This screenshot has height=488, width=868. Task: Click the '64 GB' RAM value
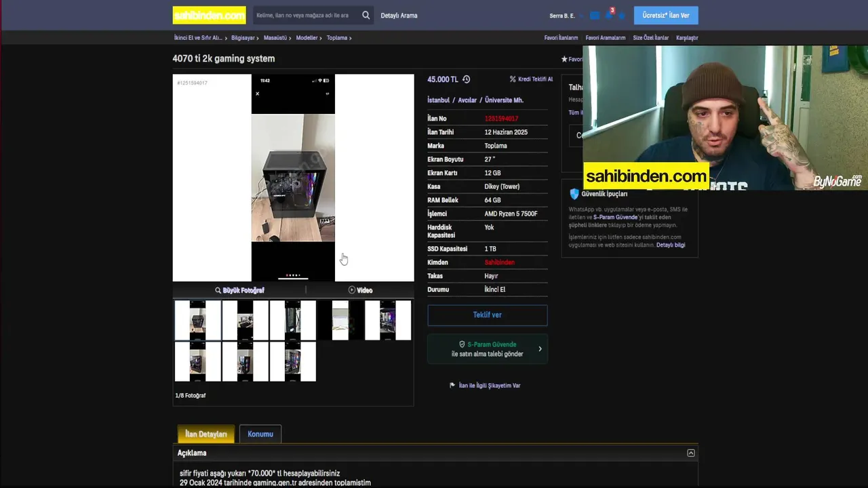[492, 200]
